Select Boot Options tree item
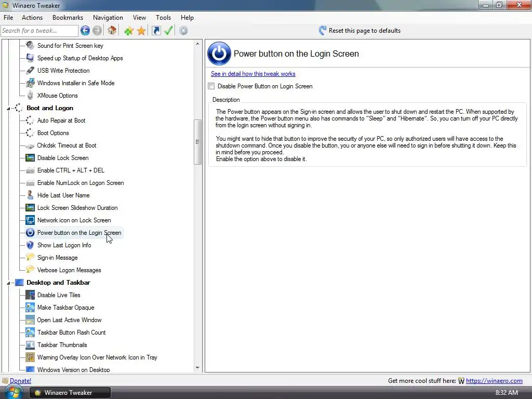The image size is (532, 399). [x=53, y=133]
